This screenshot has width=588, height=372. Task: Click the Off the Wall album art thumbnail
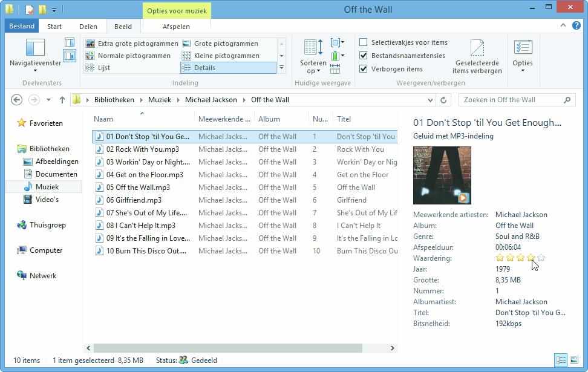[x=442, y=175]
